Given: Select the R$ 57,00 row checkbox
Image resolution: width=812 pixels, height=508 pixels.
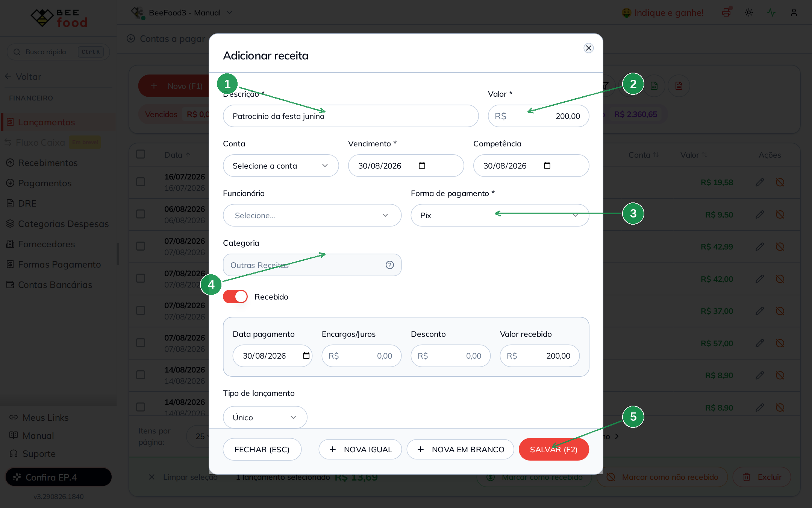Looking at the screenshot, I should (x=141, y=343).
